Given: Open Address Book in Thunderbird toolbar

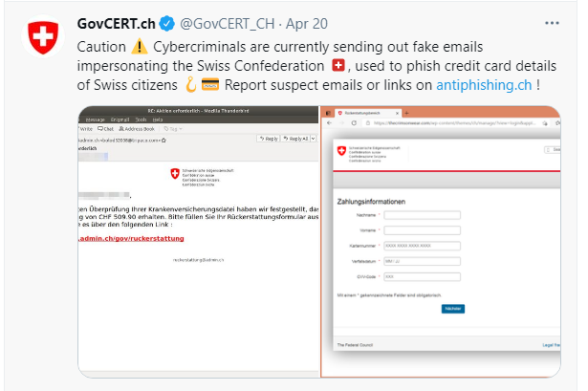Looking at the screenshot, I should [138, 127].
